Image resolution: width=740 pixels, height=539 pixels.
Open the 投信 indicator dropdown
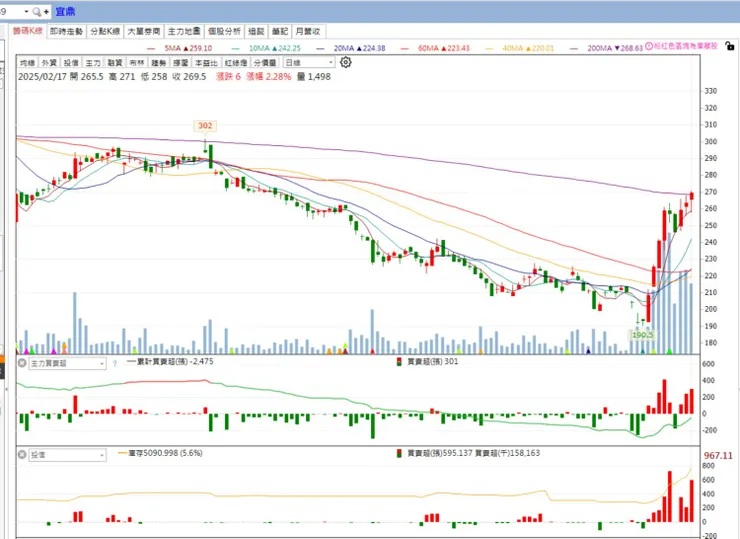pyautogui.click(x=67, y=455)
